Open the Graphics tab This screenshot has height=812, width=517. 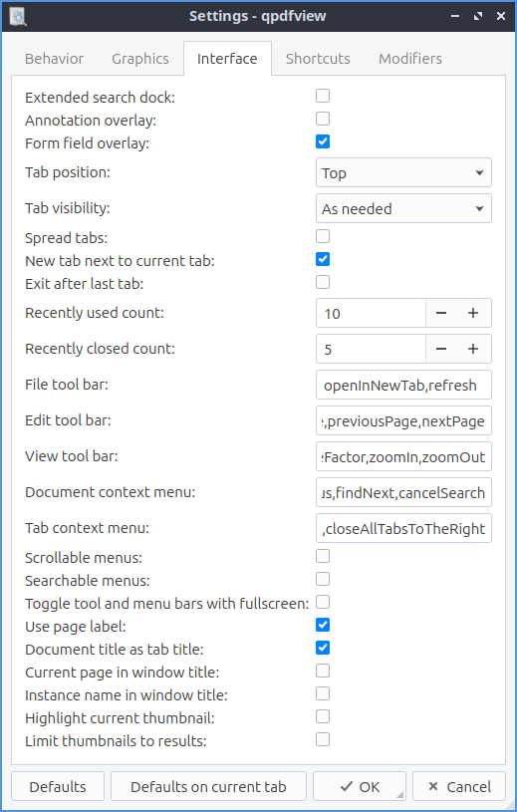click(x=140, y=59)
